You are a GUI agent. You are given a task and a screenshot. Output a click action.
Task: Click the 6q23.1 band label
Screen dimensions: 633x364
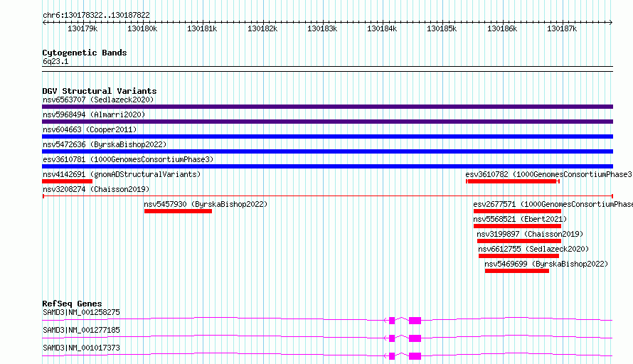click(55, 61)
